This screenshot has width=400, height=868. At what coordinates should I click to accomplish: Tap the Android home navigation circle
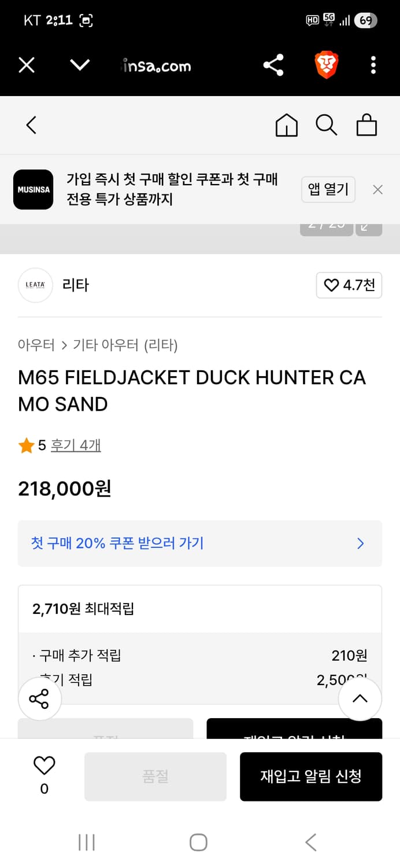[199, 843]
